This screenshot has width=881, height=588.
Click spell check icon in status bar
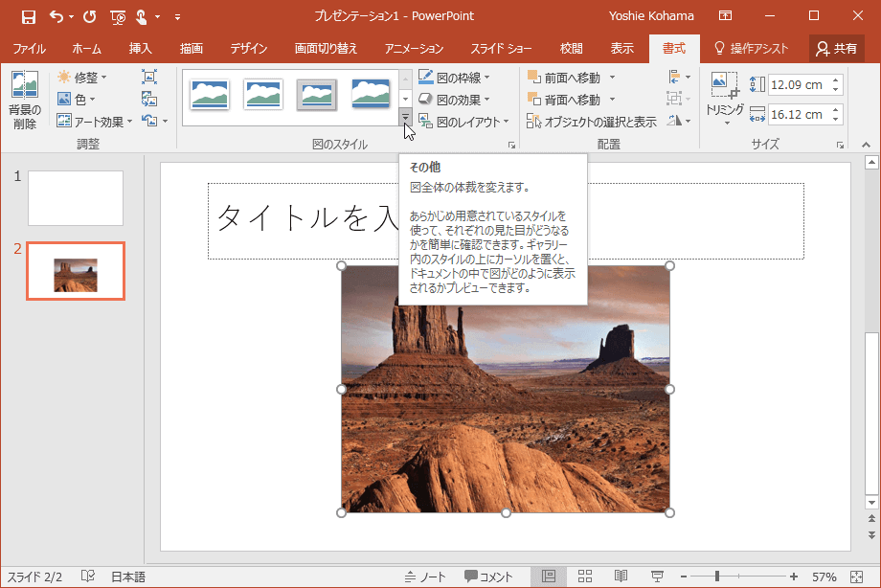click(88, 577)
